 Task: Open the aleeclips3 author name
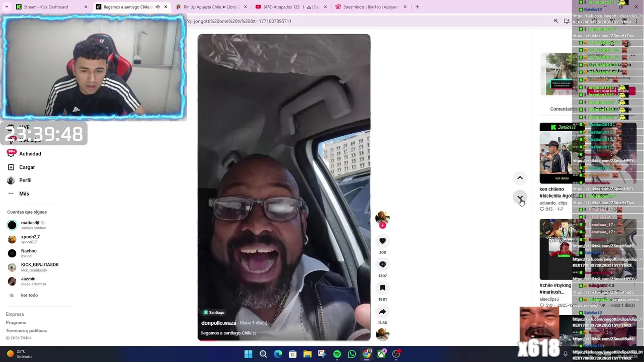pos(549,299)
